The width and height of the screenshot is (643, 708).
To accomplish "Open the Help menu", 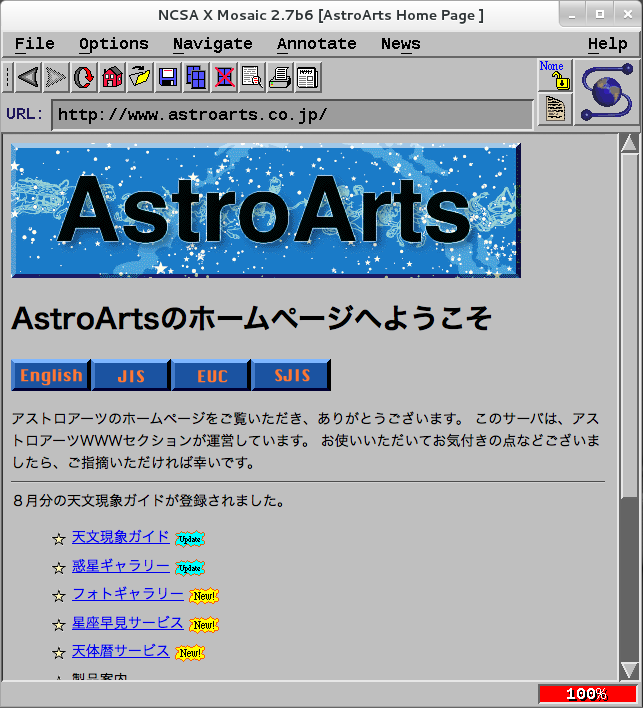I will coord(607,44).
